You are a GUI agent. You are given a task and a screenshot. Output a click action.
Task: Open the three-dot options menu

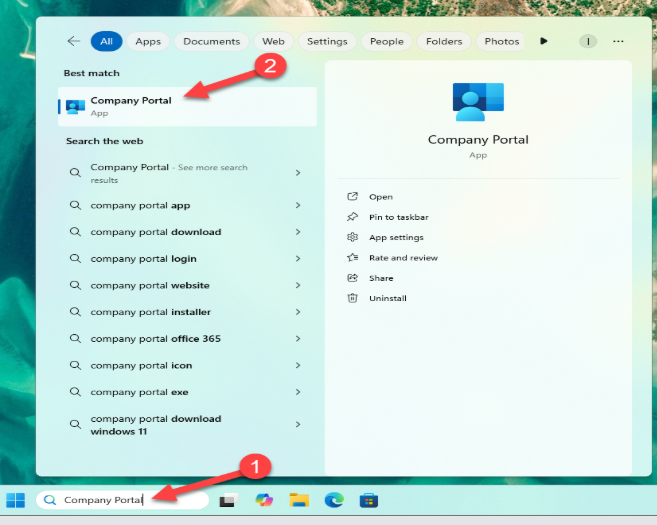(x=618, y=41)
